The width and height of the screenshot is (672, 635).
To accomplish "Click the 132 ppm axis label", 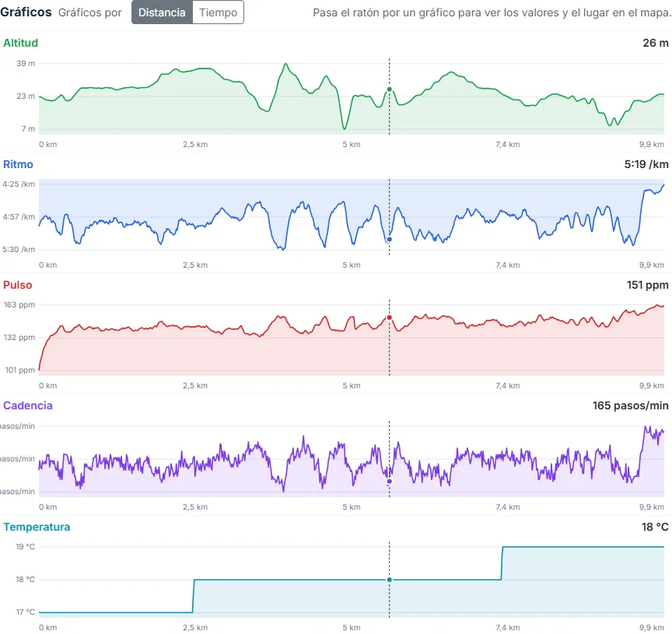I will pos(19,338).
